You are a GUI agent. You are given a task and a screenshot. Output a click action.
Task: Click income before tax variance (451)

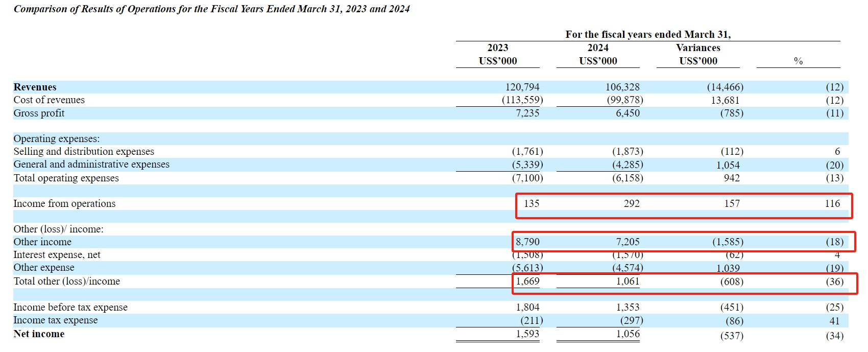[x=732, y=307]
